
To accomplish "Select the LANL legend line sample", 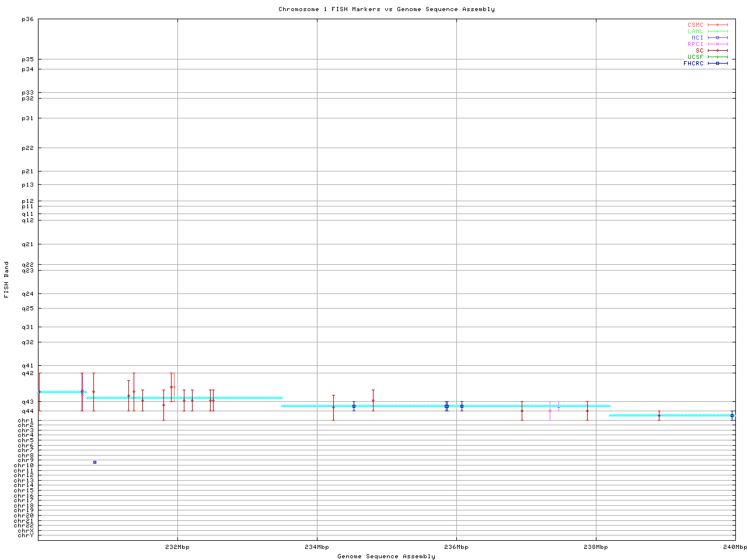I will pos(717,32).
